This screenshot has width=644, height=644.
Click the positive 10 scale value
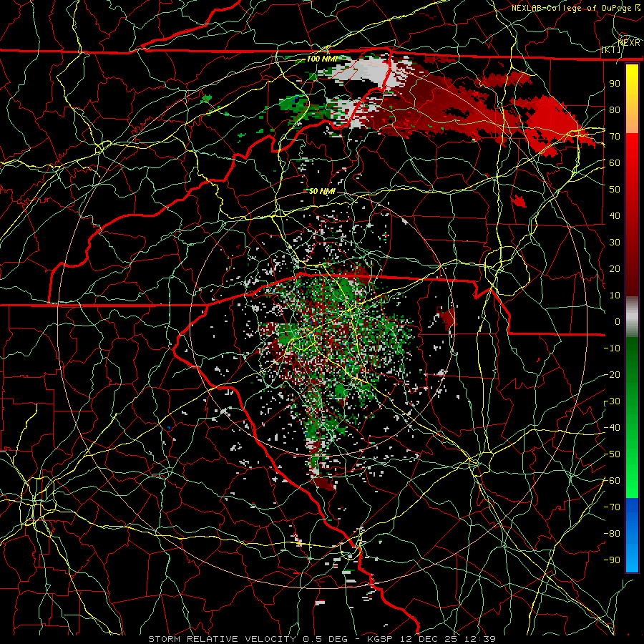615,296
